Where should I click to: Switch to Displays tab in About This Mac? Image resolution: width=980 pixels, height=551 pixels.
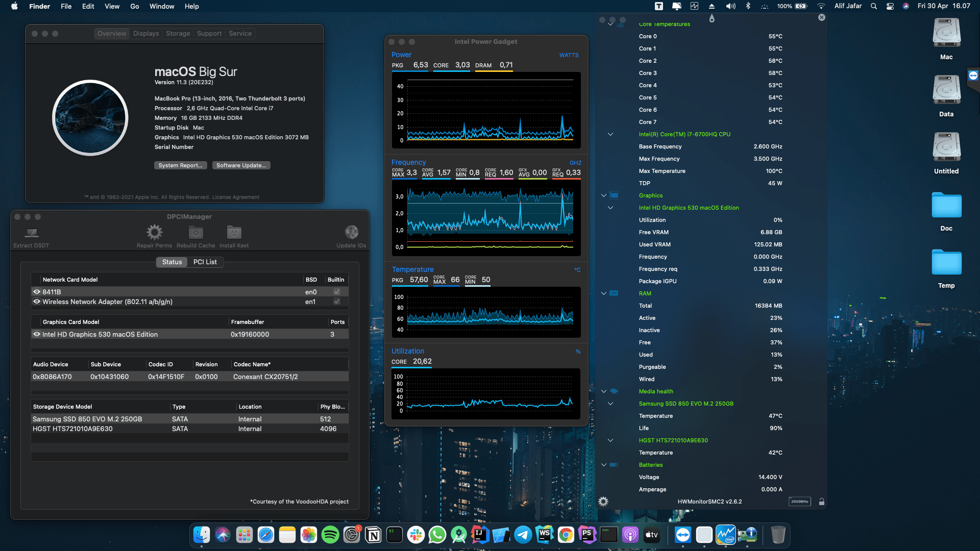click(146, 34)
